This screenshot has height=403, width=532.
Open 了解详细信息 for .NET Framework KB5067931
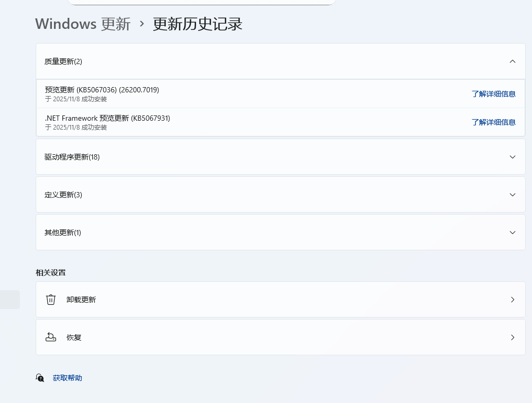tap(494, 122)
